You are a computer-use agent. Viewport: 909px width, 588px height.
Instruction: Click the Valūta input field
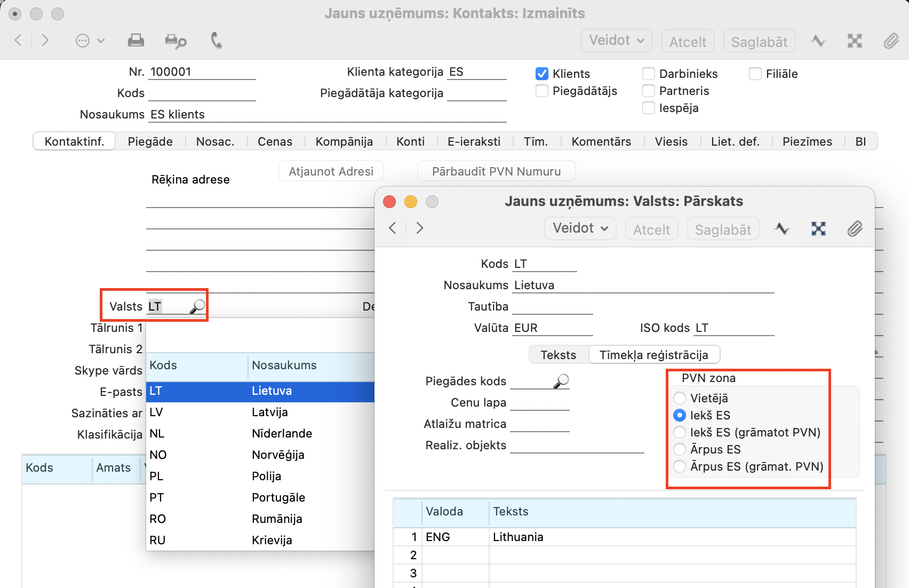552,328
